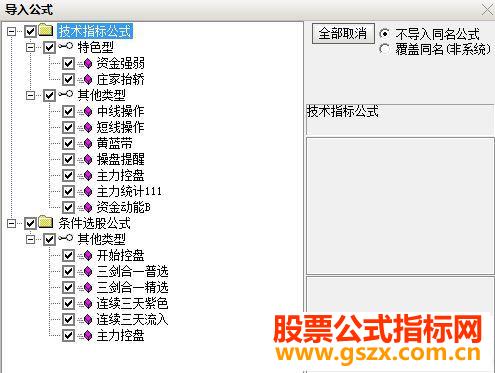Toggle the 开始控盘 checkbox
This screenshot has height=373, width=495.
coord(68,256)
